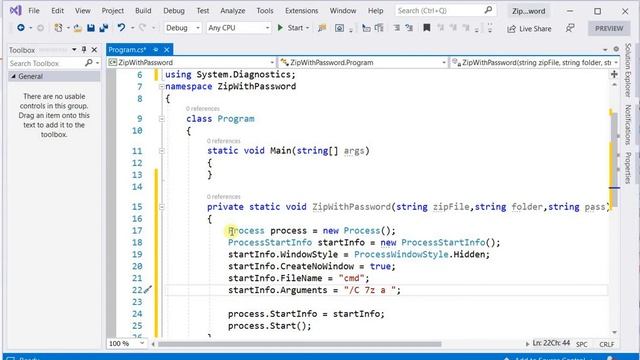
Task: Click the Save All icon
Action: point(104,28)
